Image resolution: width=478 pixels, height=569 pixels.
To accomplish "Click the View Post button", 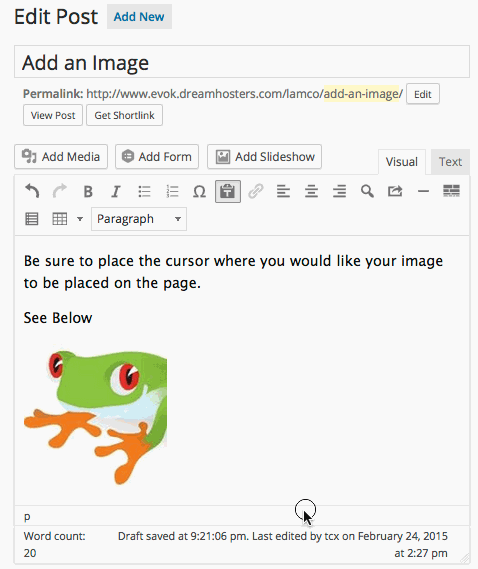I will pos(53,115).
